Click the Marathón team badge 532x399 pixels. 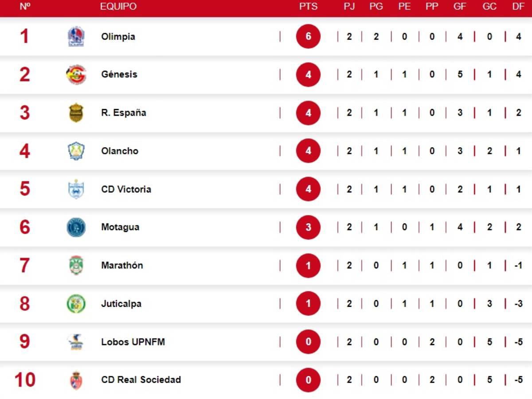click(x=76, y=265)
